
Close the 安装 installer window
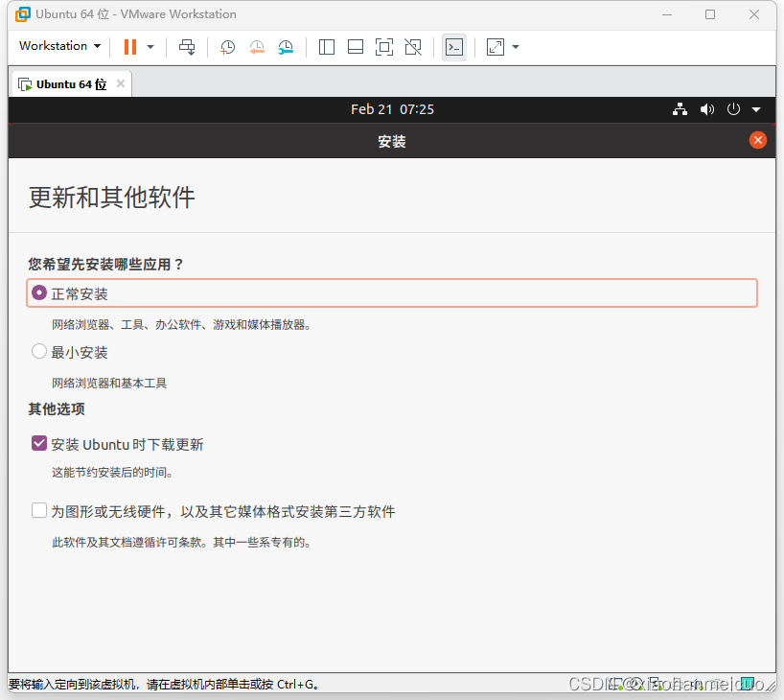pyautogui.click(x=757, y=140)
